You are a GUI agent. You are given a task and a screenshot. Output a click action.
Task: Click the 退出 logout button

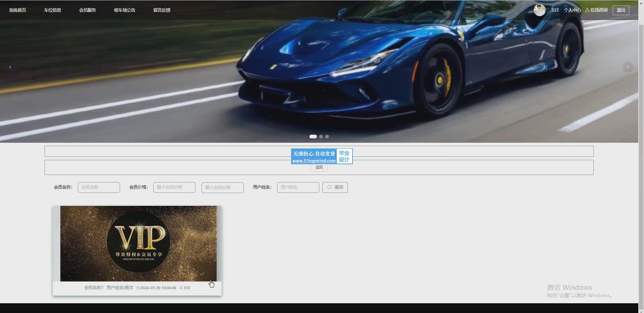621,10
